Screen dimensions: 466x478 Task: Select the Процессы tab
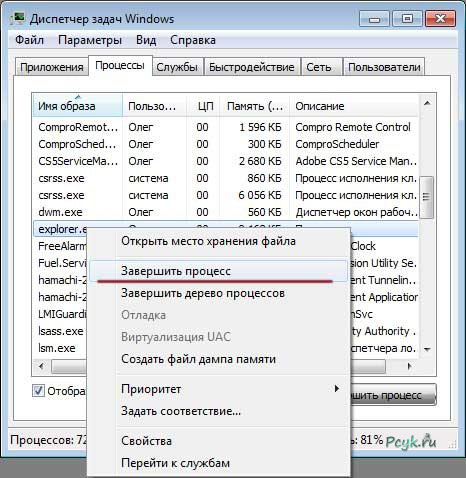(x=120, y=65)
